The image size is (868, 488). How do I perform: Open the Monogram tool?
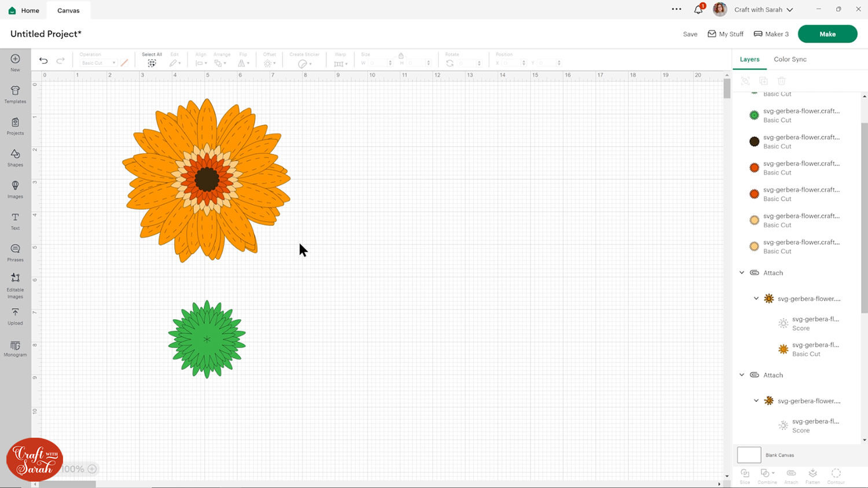point(15,347)
